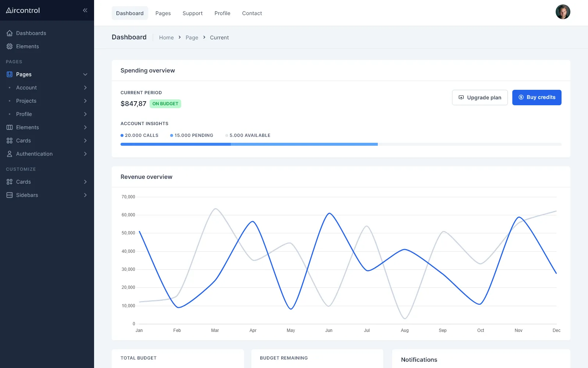Open the Pages item in top navigation
This screenshot has height=368, width=588.
pos(163,13)
